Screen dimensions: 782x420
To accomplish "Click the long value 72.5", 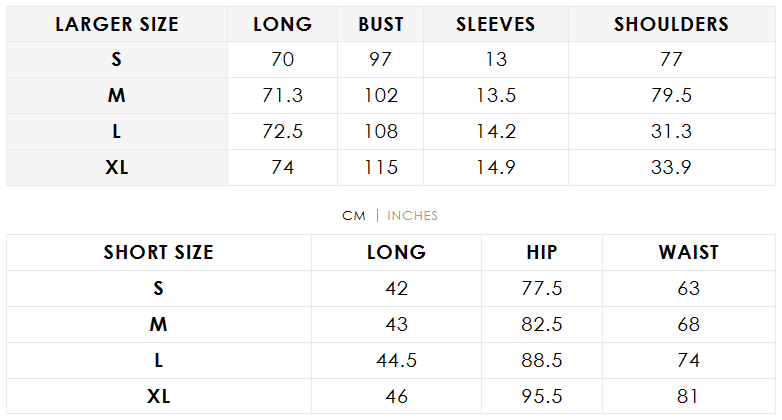I will coord(283,131).
